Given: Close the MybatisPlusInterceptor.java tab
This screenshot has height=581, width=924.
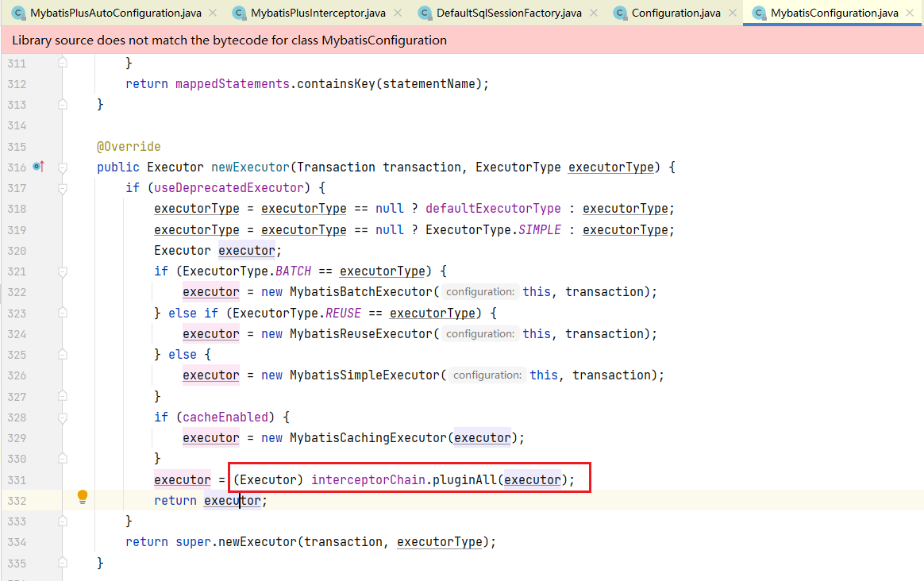Looking at the screenshot, I should click(398, 13).
